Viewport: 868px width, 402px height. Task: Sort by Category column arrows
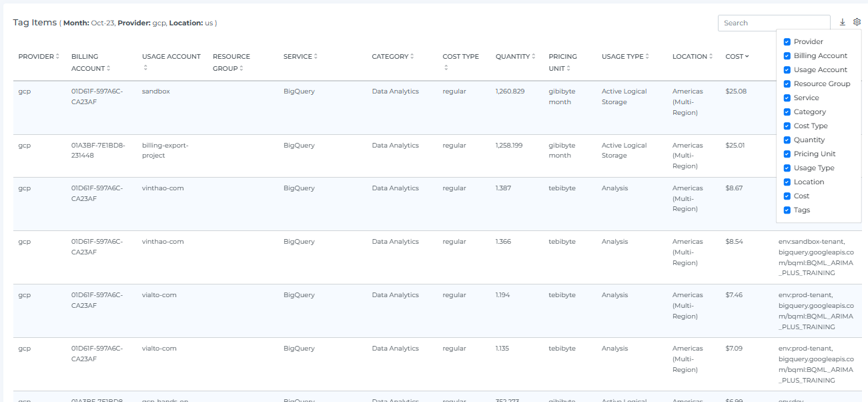(412, 57)
